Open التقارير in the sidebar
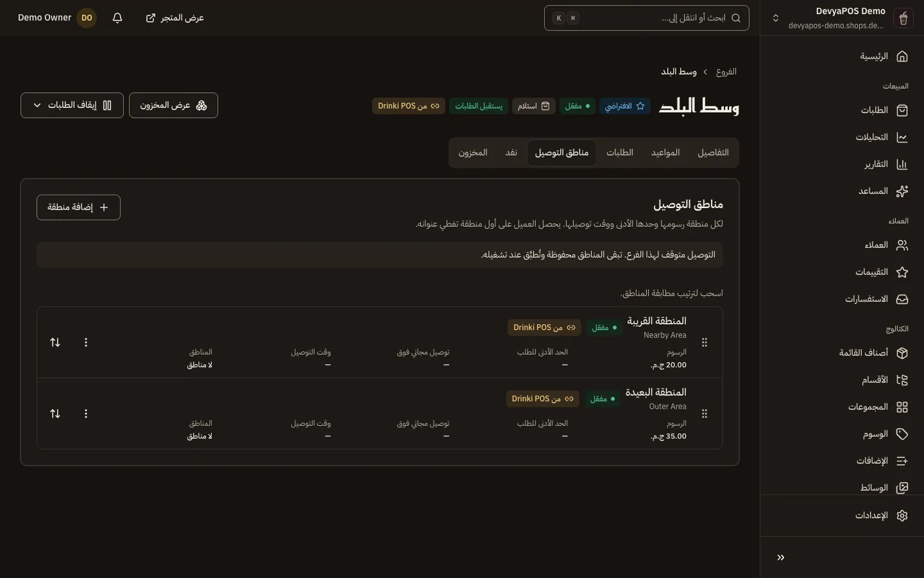The width and height of the screenshot is (924, 578). 842,164
